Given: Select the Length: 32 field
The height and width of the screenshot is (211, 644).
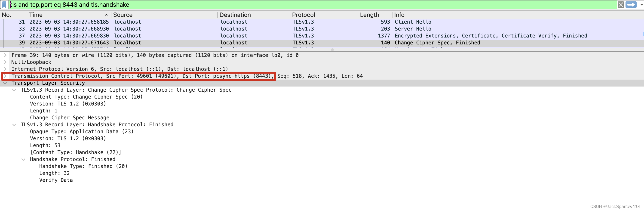Looking at the screenshot, I should pos(55,174).
